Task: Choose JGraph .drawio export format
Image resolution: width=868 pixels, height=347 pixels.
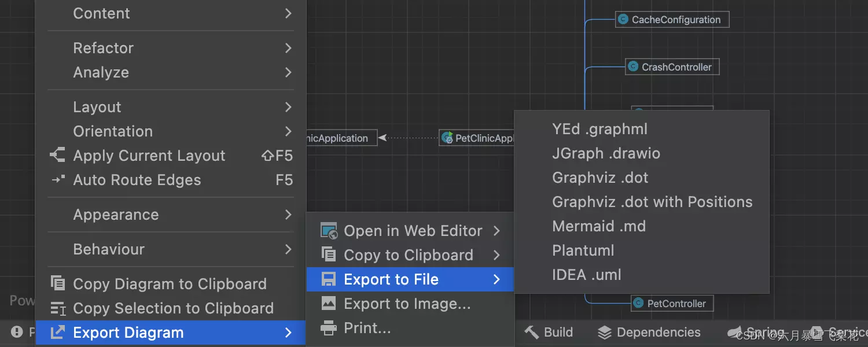Action: click(642, 153)
